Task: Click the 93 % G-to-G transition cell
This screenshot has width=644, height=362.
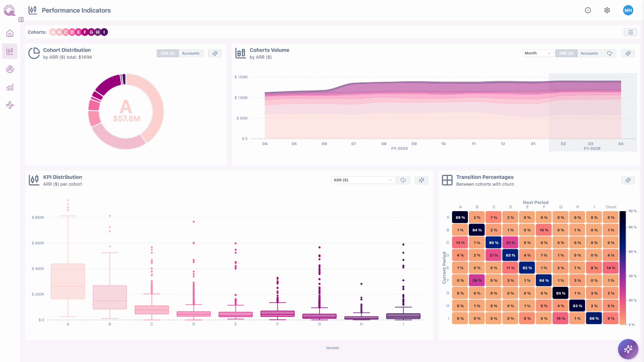Action: (x=560, y=293)
